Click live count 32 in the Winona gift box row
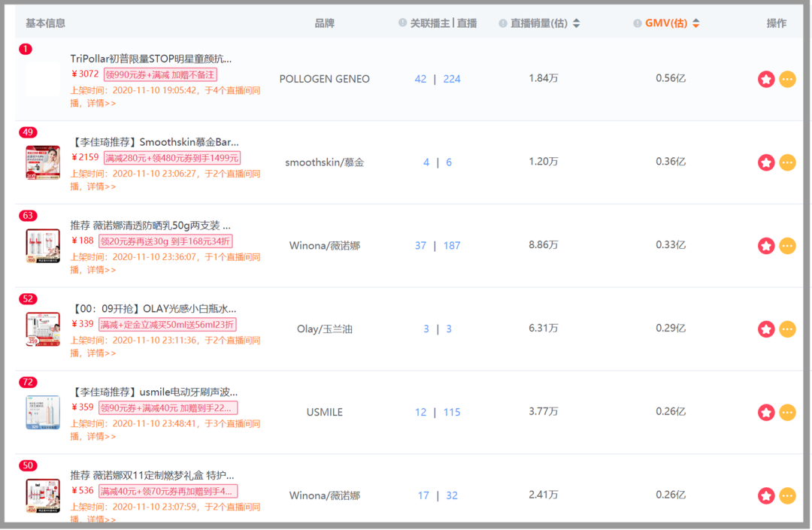 [452, 496]
